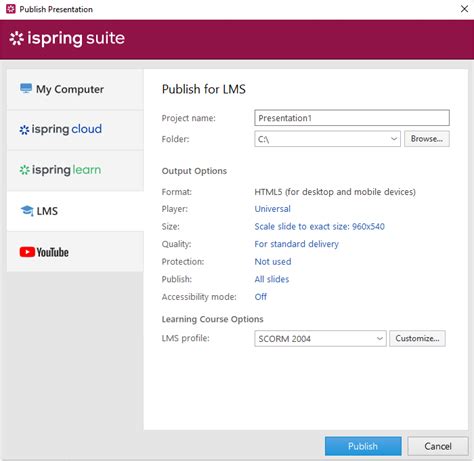Screen dimensions: 474x461
Task: Open the iSpring Learn tab
Action: [75, 171]
